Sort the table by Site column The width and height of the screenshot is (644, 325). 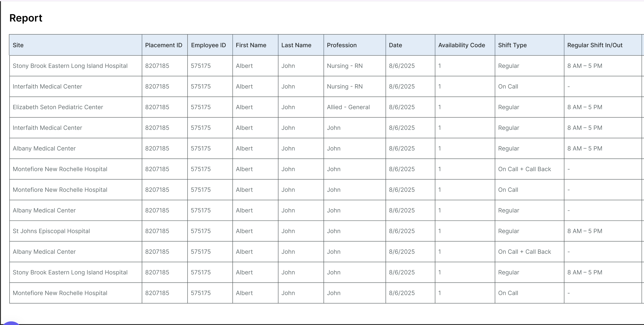(18, 45)
